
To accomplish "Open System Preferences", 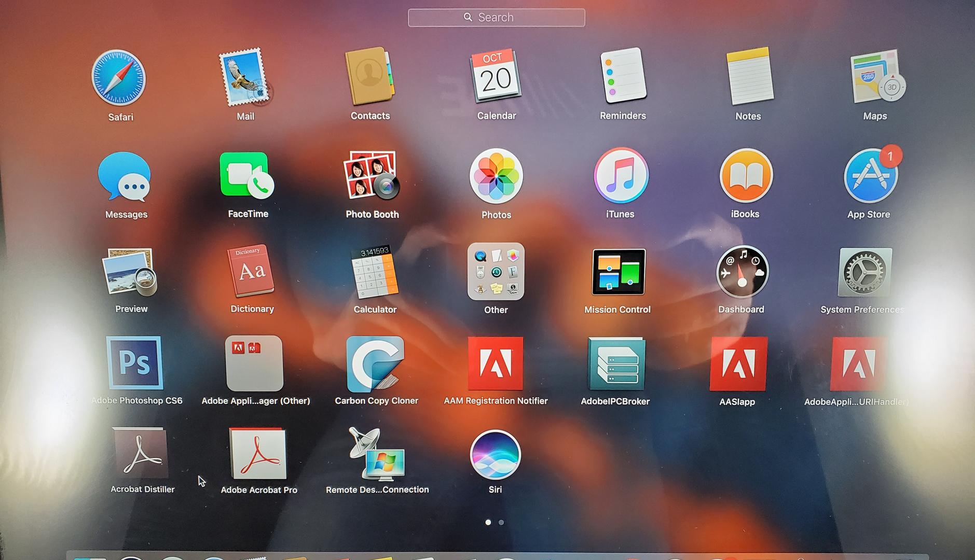I will pyautogui.click(x=864, y=272).
